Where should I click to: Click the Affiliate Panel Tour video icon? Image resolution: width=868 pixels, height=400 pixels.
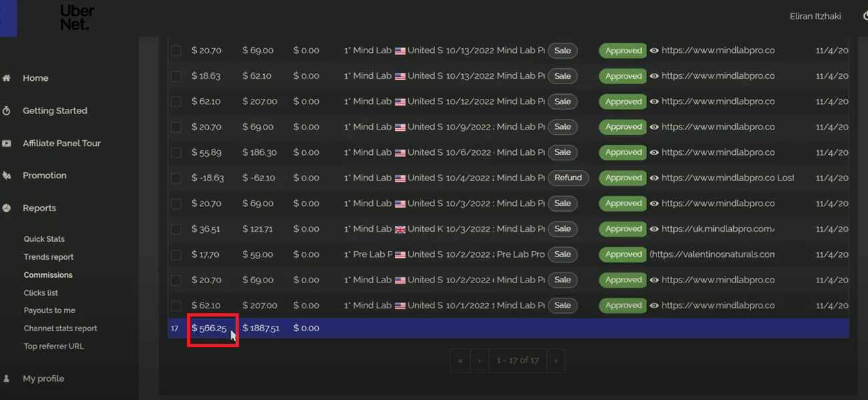tap(7, 144)
